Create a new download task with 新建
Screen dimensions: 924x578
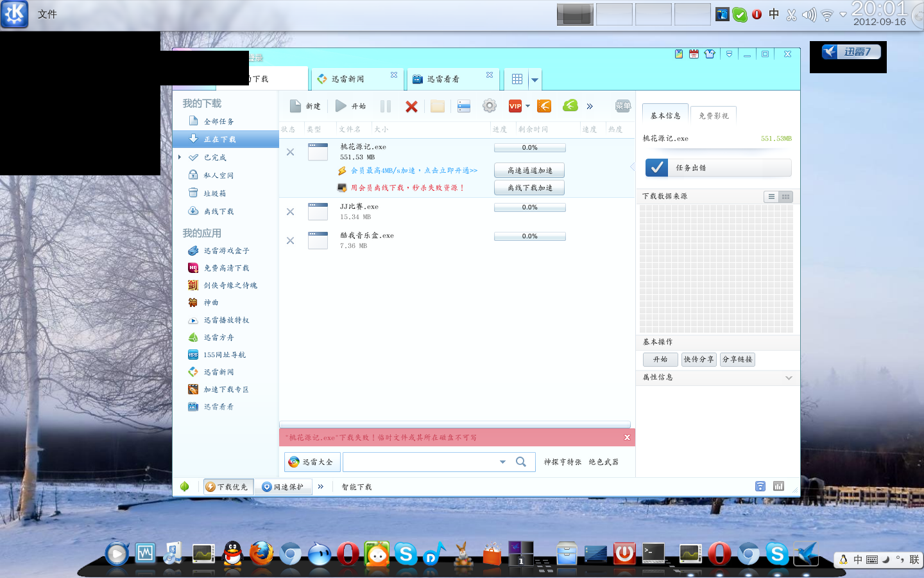305,106
